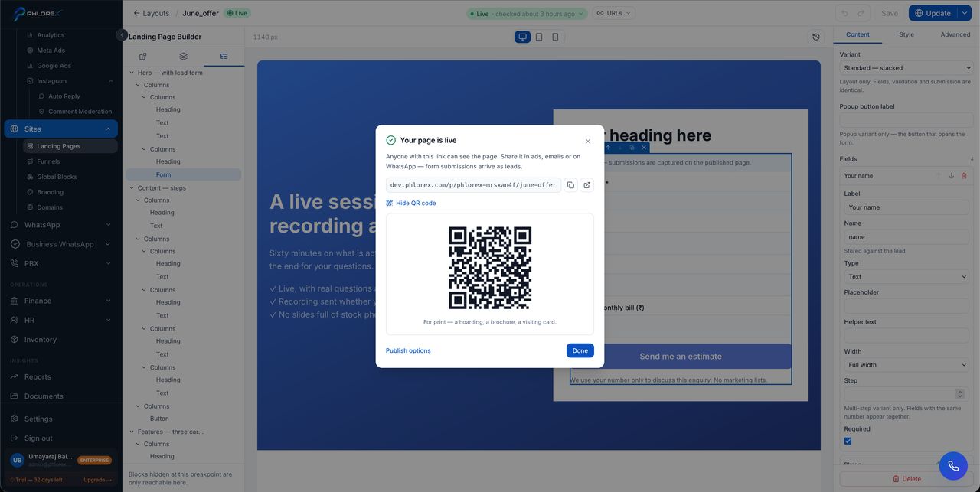Expand Business WhatsApp section
The image size is (980, 492).
click(108, 244)
